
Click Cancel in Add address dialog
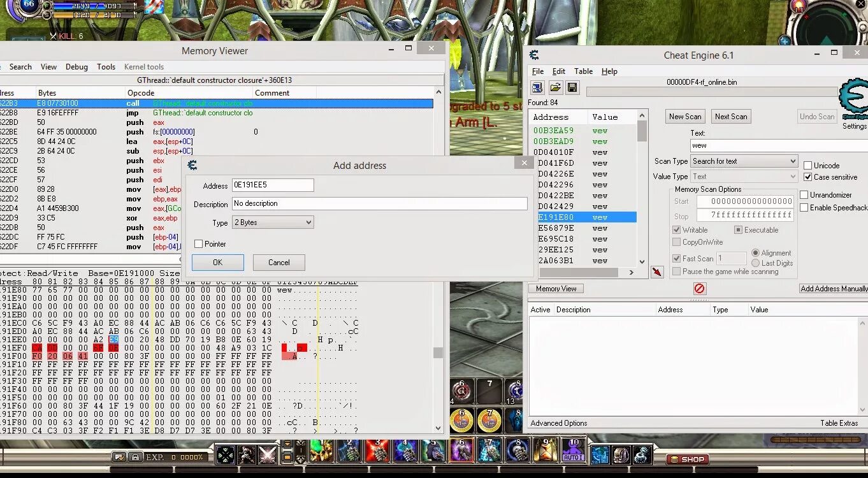click(279, 263)
